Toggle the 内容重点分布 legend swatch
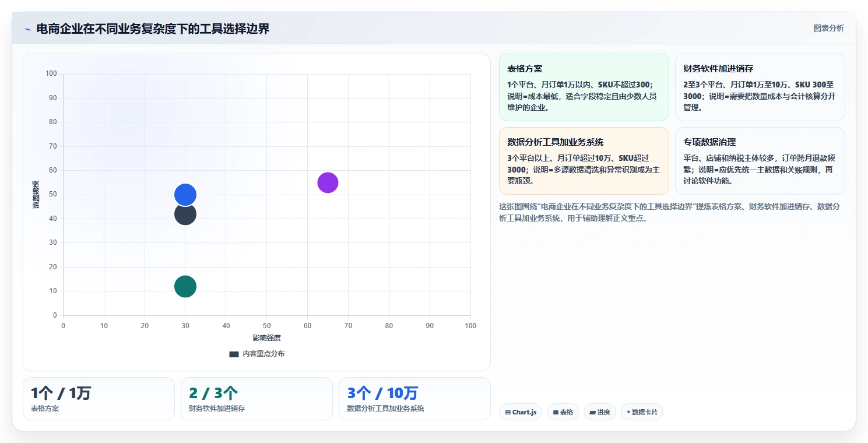Viewport: 868px width, 443px height. tap(234, 354)
